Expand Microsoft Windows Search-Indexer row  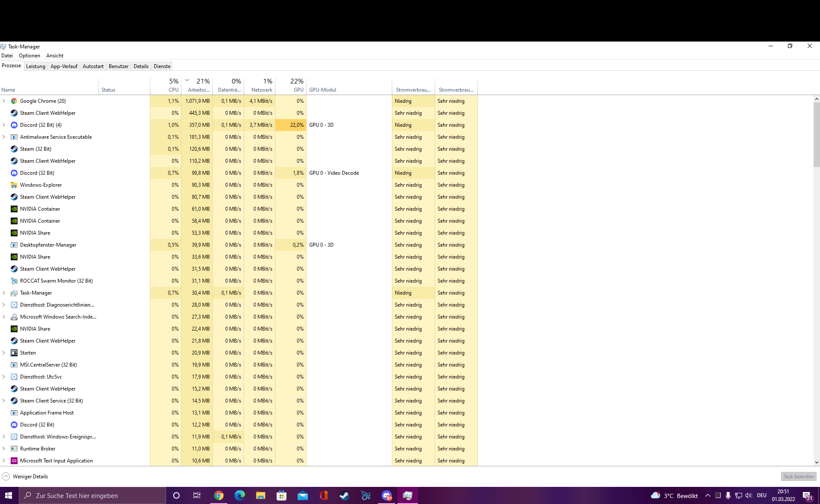4,317
